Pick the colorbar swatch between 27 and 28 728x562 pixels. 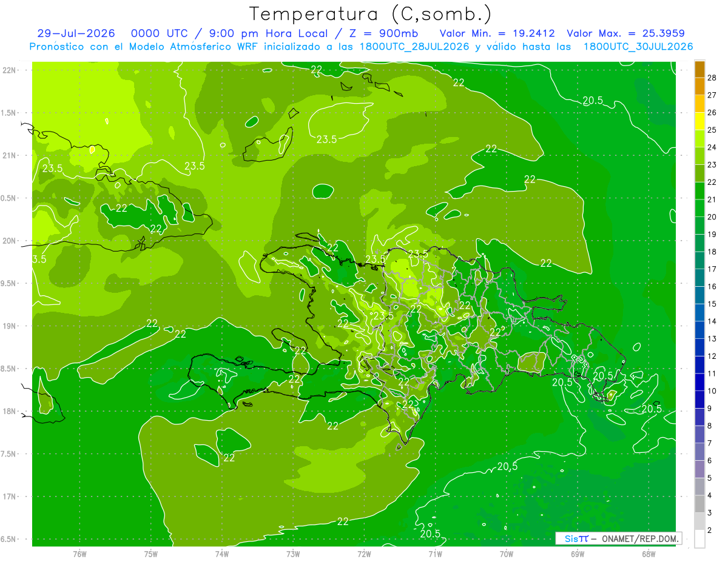pos(699,86)
